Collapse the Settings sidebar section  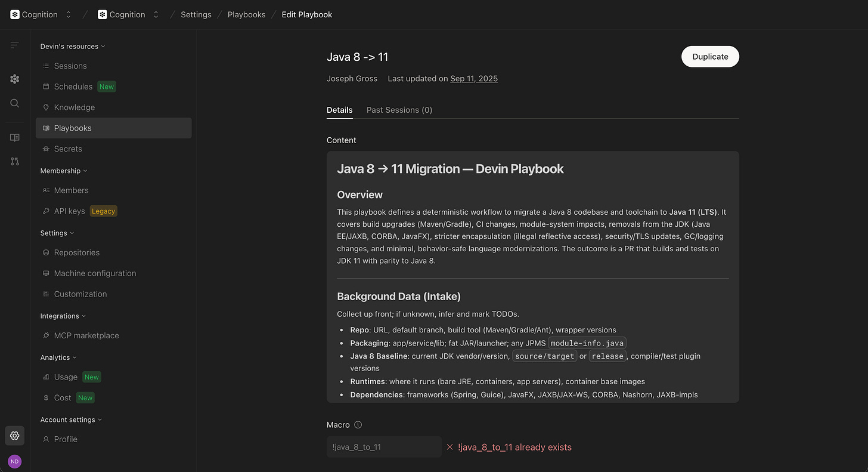[57, 233]
